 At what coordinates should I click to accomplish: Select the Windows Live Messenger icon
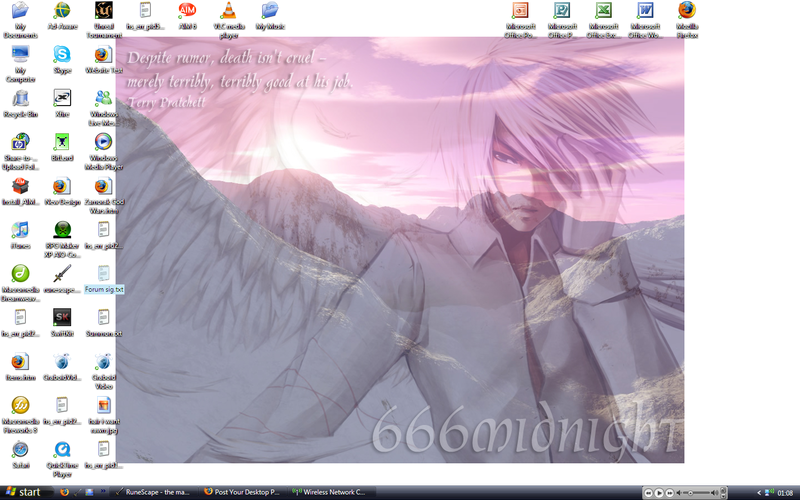104,108
